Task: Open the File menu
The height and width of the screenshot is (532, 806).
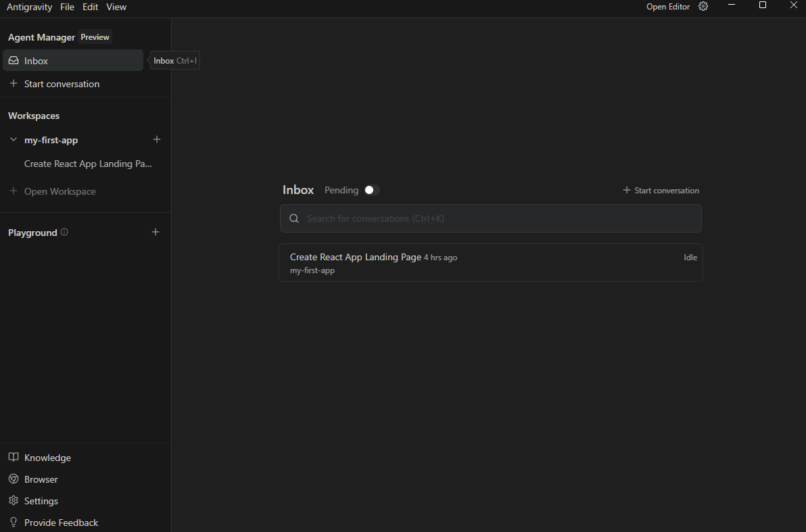Action: 67,7
